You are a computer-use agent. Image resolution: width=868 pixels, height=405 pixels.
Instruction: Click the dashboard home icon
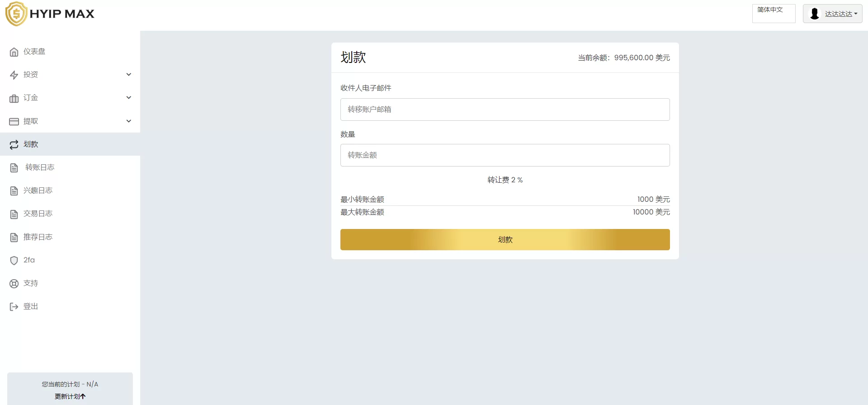14,52
